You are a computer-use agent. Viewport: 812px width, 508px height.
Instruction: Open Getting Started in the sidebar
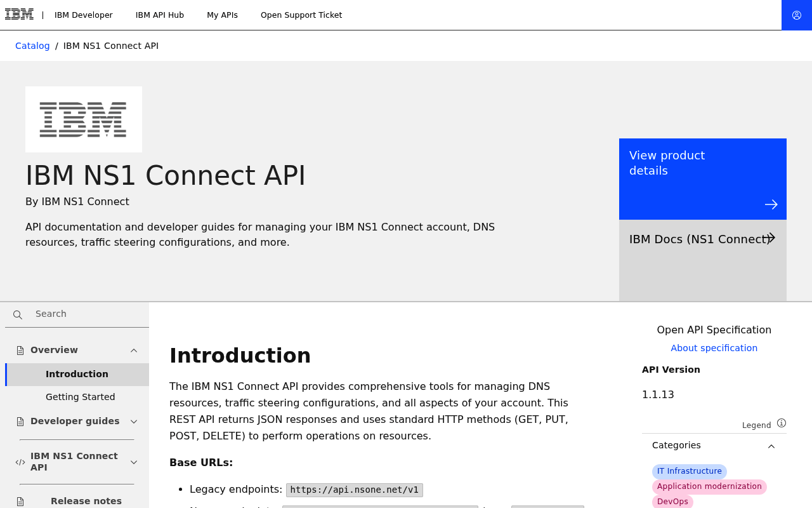point(81,398)
